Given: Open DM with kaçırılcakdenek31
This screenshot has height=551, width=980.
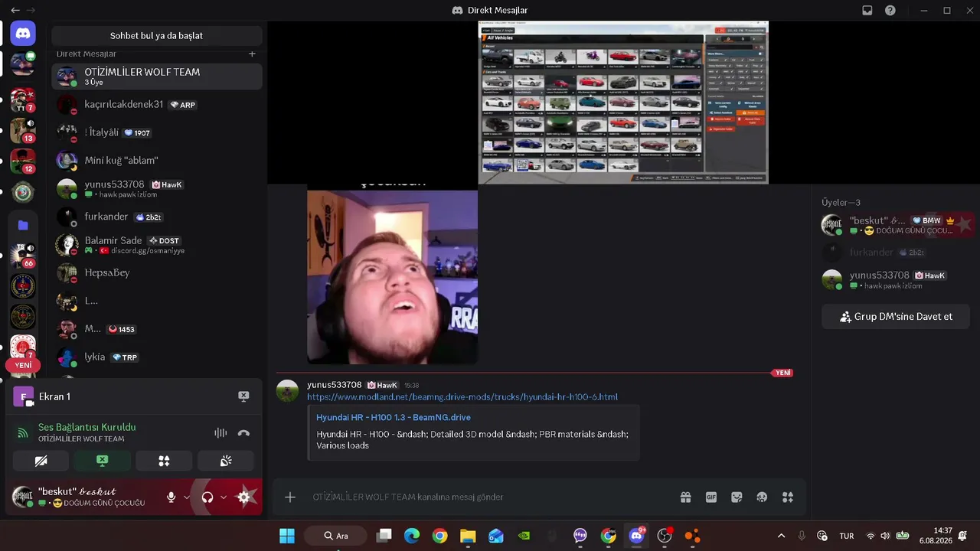Looking at the screenshot, I should pyautogui.click(x=157, y=105).
